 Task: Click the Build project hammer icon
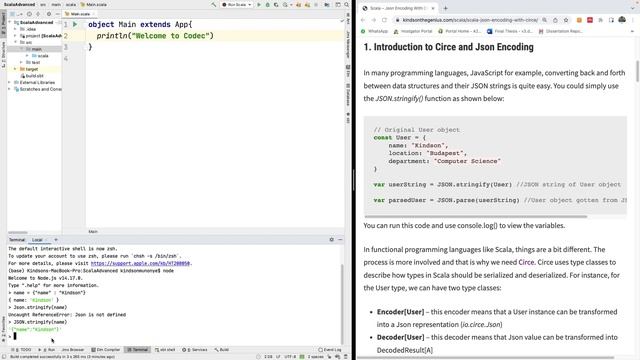(213, 4)
